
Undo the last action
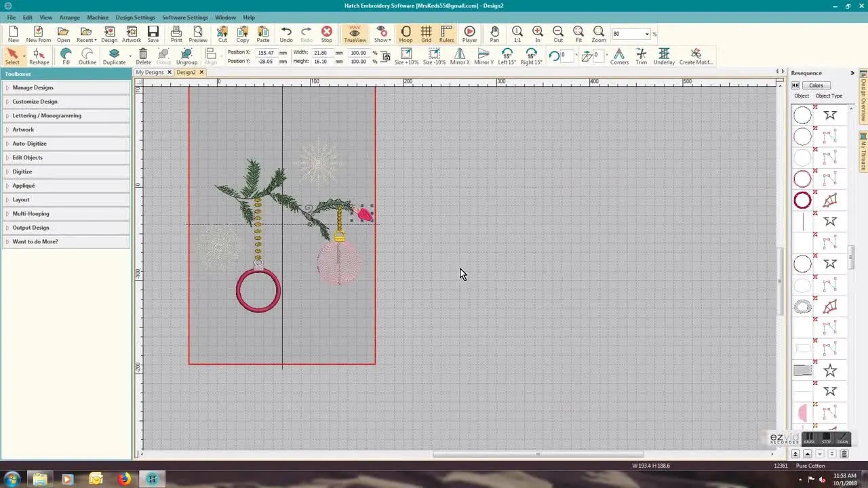tap(286, 35)
